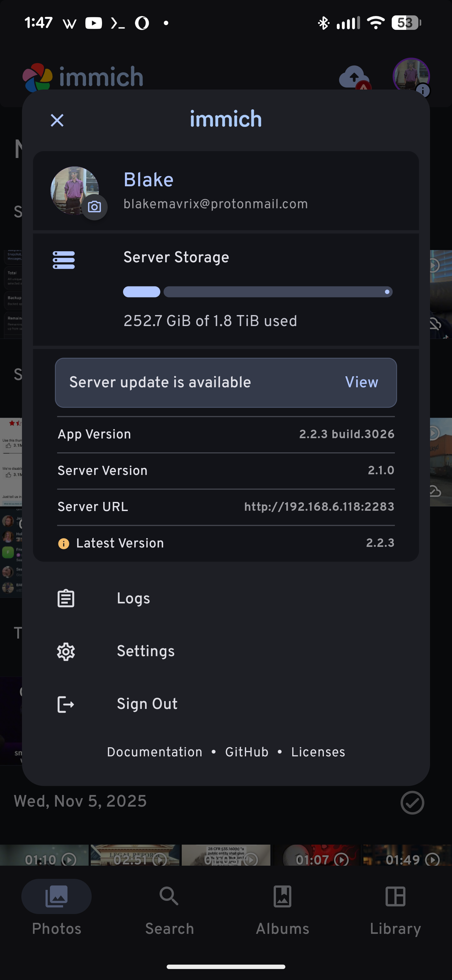Open the Documentation link

(x=154, y=752)
